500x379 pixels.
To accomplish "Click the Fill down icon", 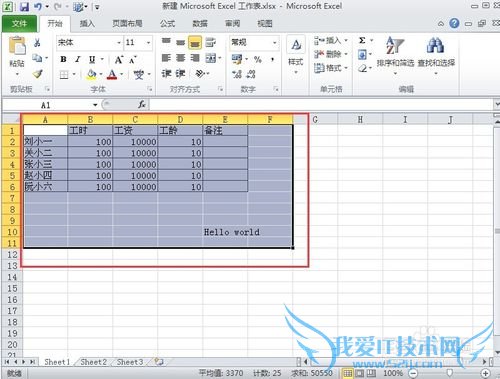I will click(x=362, y=54).
